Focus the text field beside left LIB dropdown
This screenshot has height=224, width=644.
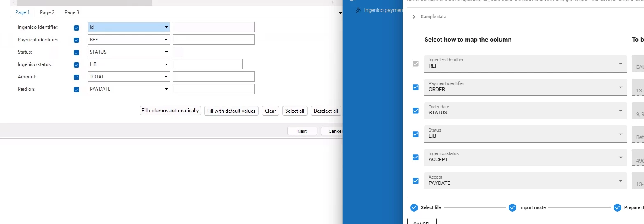pyautogui.click(x=208, y=64)
